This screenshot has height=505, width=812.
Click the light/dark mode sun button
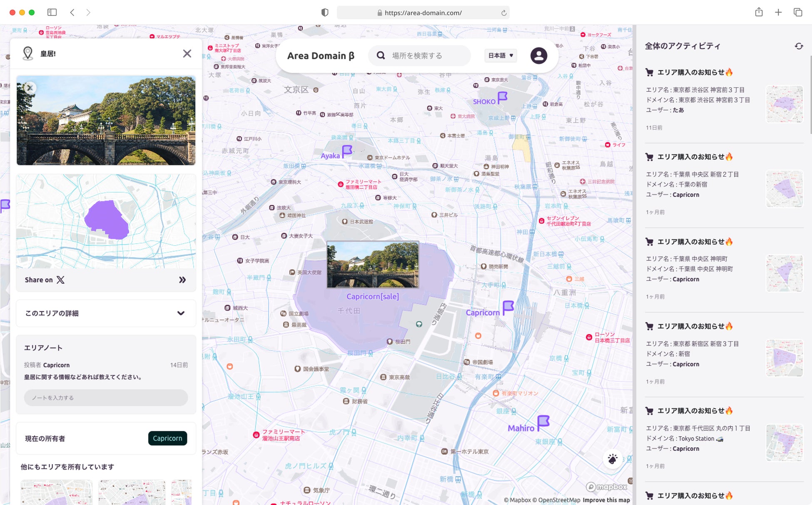(x=612, y=459)
